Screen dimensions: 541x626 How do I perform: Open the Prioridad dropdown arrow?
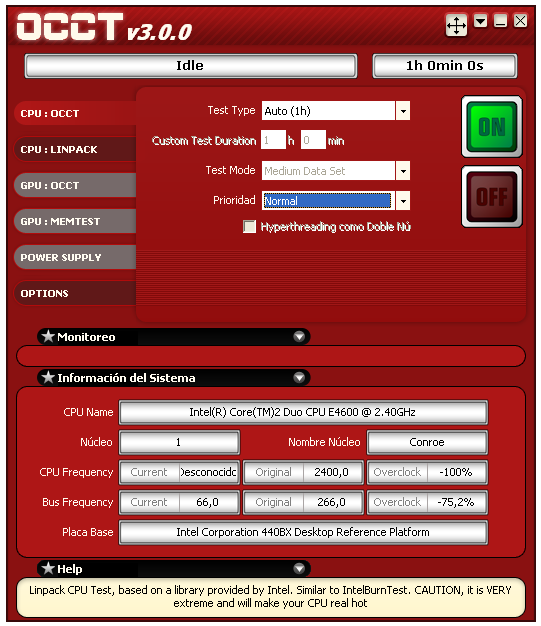click(x=403, y=200)
